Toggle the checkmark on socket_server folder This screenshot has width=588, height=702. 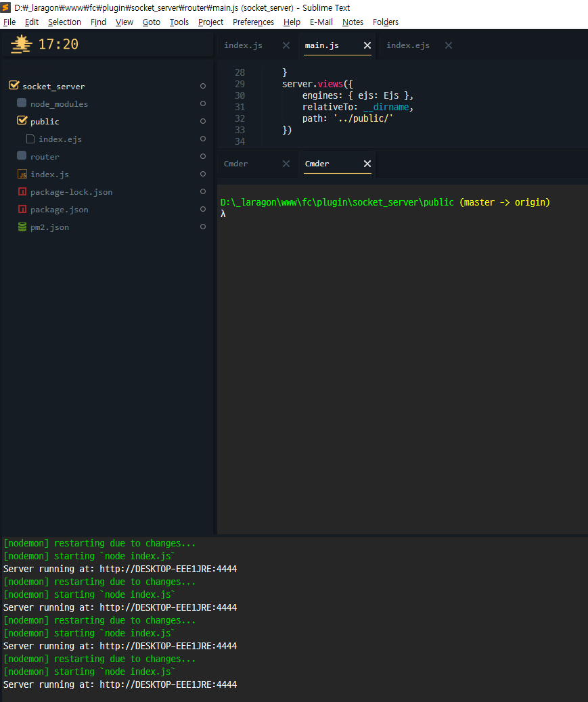14,86
